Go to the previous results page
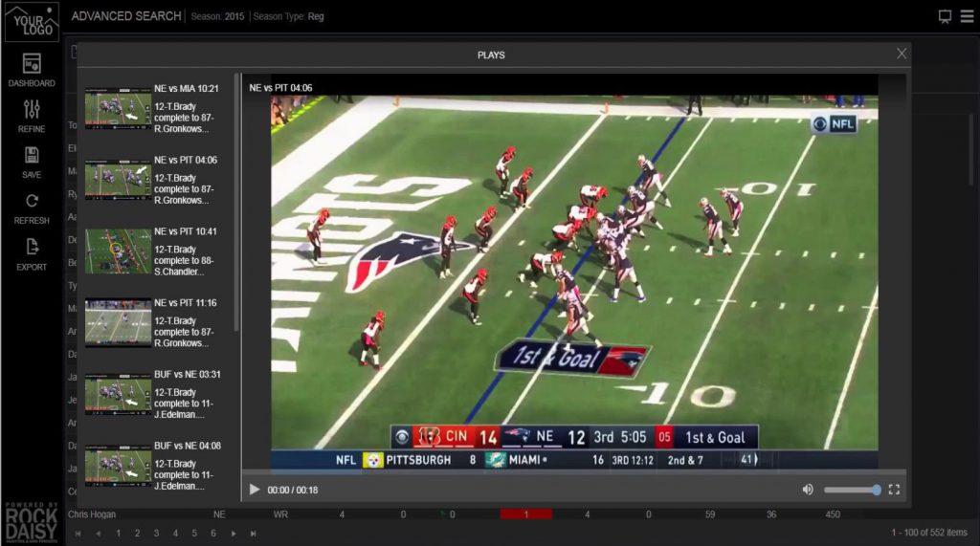Viewport: 980px width, 546px height. [99, 533]
